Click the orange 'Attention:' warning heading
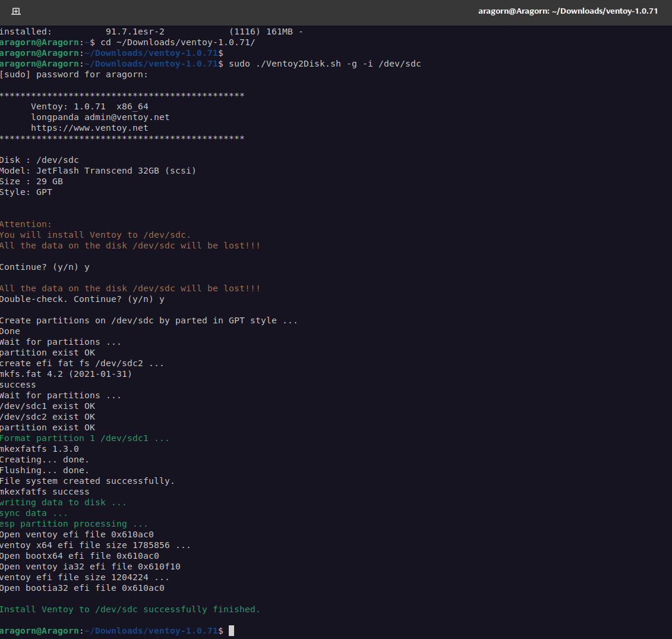Image resolution: width=672 pixels, height=639 pixels. point(26,224)
